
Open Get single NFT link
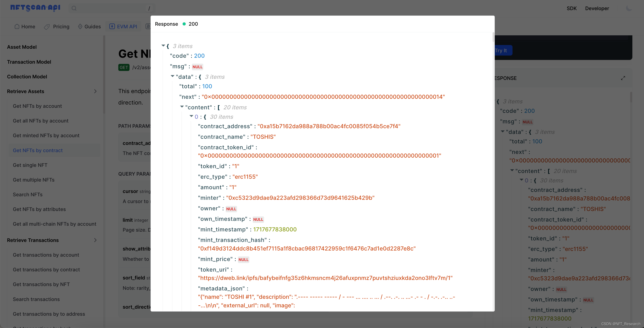click(30, 165)
